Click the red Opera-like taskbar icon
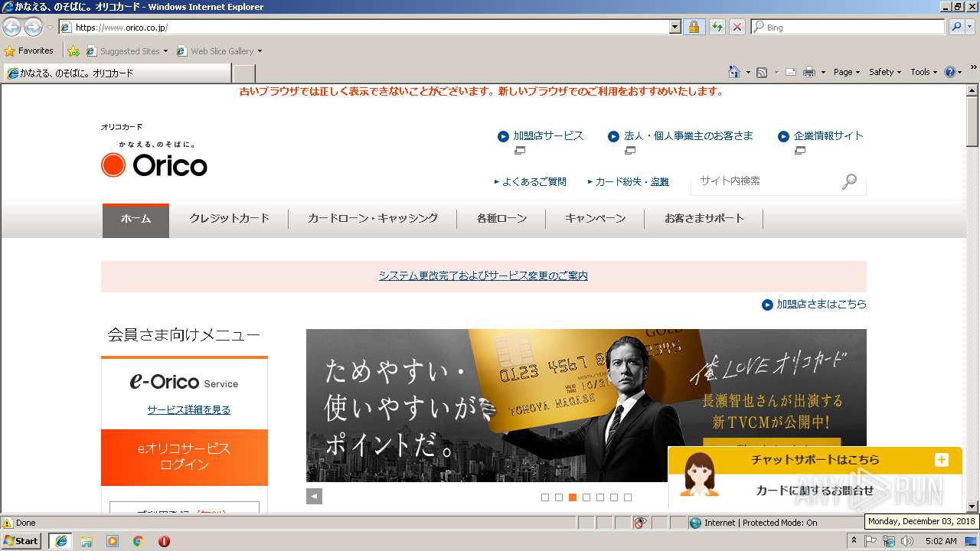980x551 pixels. click(164, 541)
